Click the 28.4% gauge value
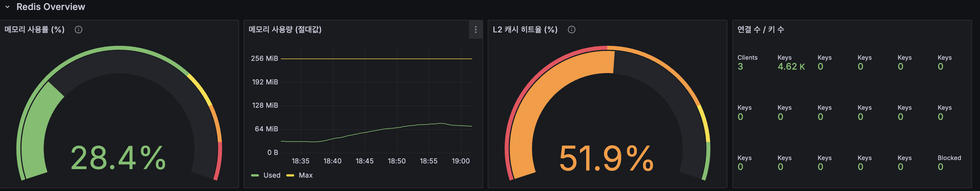The width and height of the screenshot is (980, 191). 118,158
